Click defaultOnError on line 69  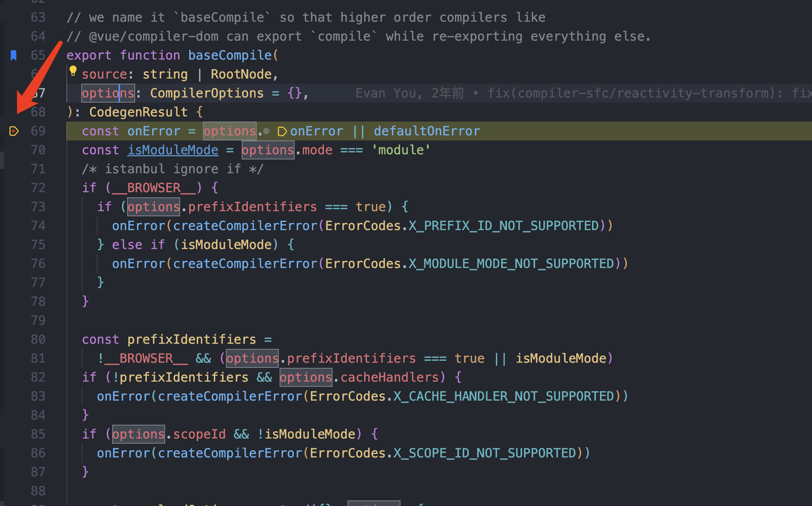pos(427,131)
